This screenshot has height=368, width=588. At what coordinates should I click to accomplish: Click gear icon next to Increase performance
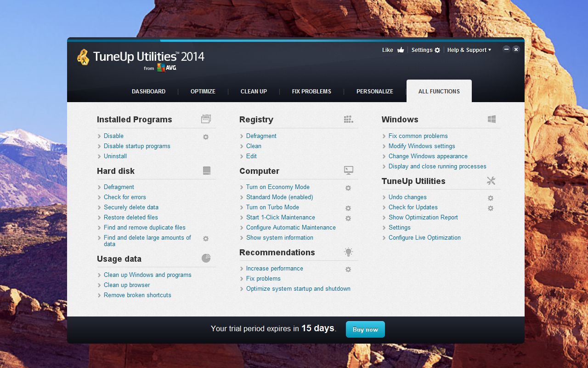coord(348,269)
